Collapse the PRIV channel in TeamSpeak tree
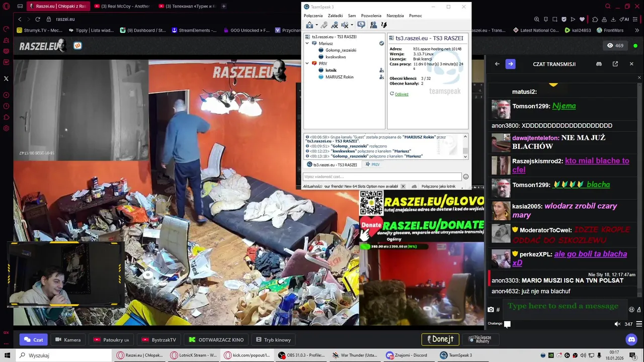644x362 pixels. (307, 63)
